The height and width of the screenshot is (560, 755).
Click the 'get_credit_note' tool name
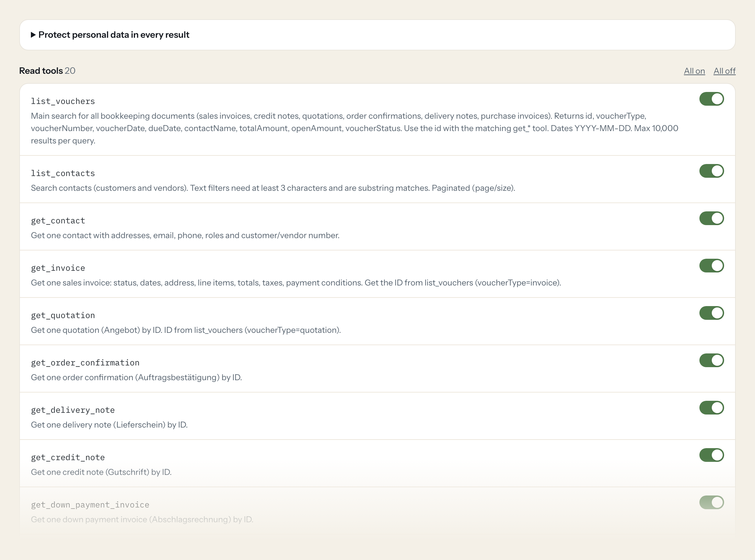(68, 457)
